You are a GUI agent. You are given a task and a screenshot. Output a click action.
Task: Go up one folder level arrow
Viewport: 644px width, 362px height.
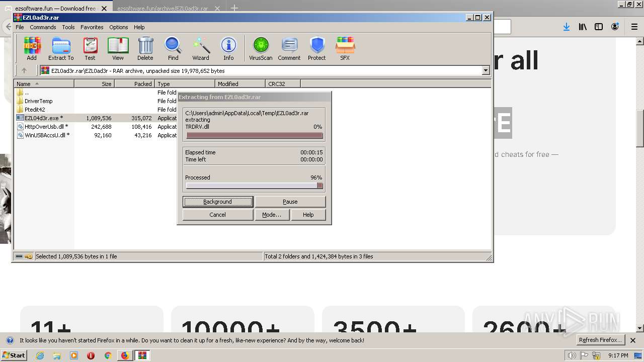[24, 71]
